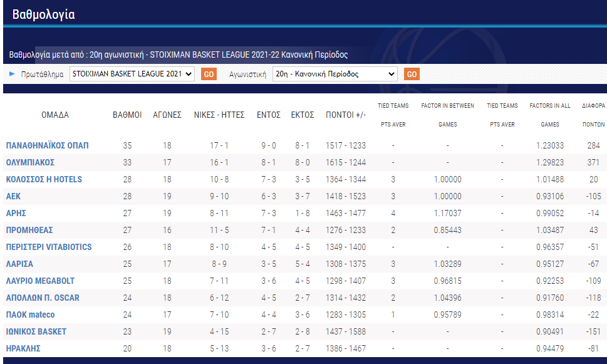
Task: Select ΑΠΟΛΛΩΝ Π. OSCAR team link
Action: (43, 298)
